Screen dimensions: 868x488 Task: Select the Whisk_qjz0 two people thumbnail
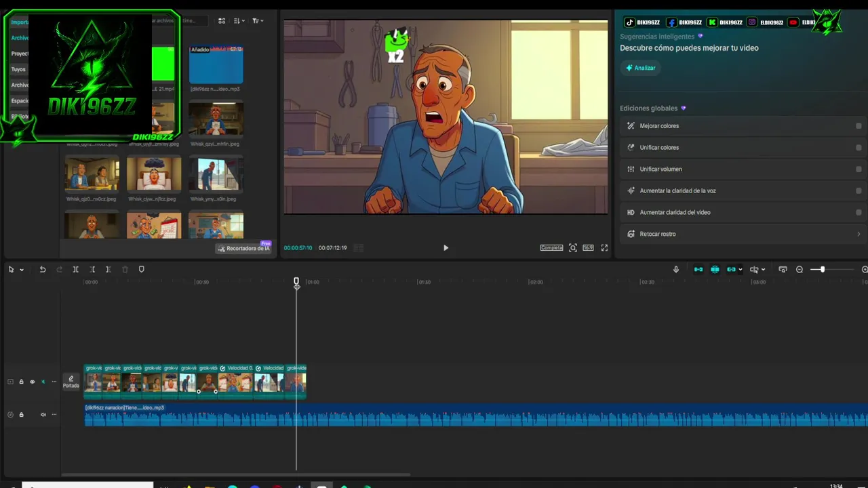pyautogui.click(x=92, y=175)
